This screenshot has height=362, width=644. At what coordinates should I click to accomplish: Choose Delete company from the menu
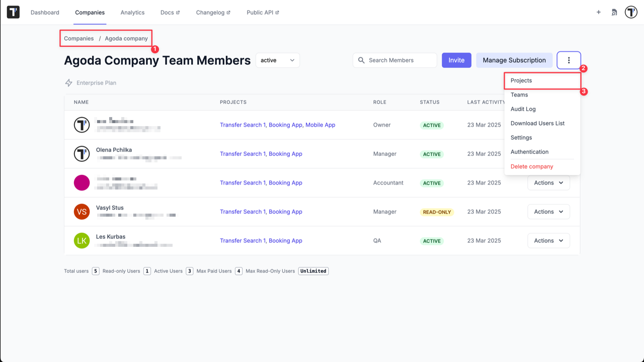[x=532, y=166]
